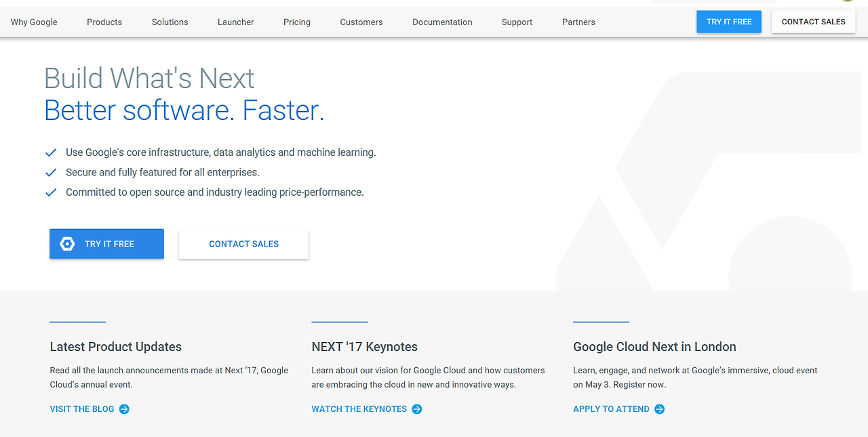Viewport: 868px width, 437px height.
Task: Open Documentation from the top navigation
Action: click(442, 22)
